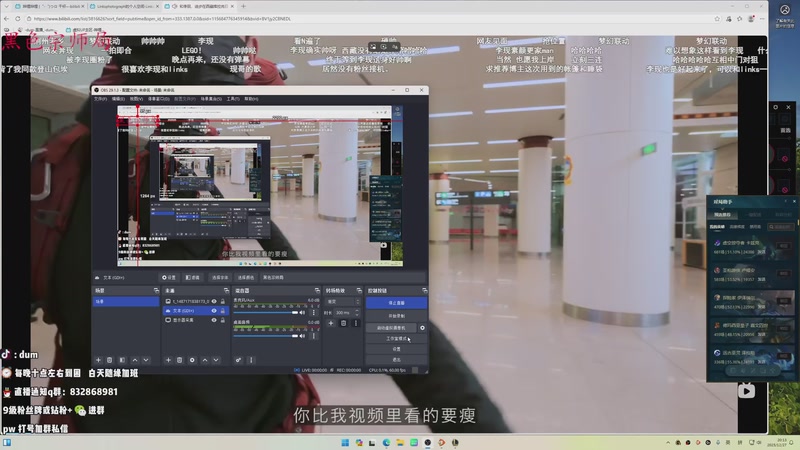This screenshot has width=800, height=450.
Task: Open source properties gear in Sources panel
Action: point(192,360)
